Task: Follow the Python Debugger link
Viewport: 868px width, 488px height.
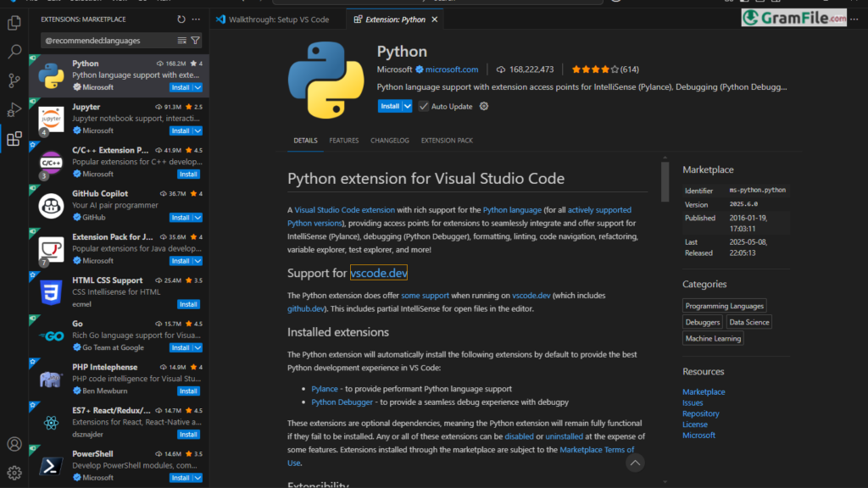Action: pos(342,402)
